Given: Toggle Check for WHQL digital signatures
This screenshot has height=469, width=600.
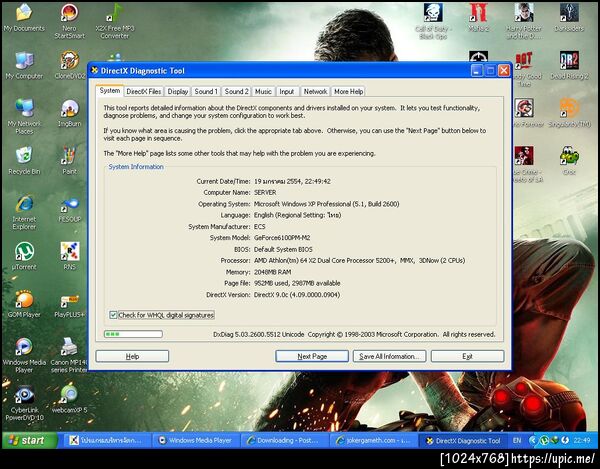Looking at the screenshot, I should click(113, 315).
